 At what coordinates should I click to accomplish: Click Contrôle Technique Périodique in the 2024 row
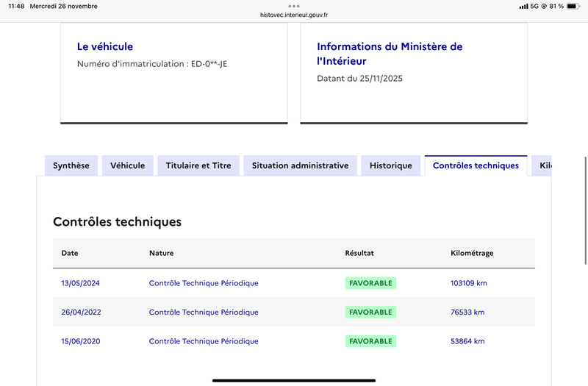[x=204, y=283]
